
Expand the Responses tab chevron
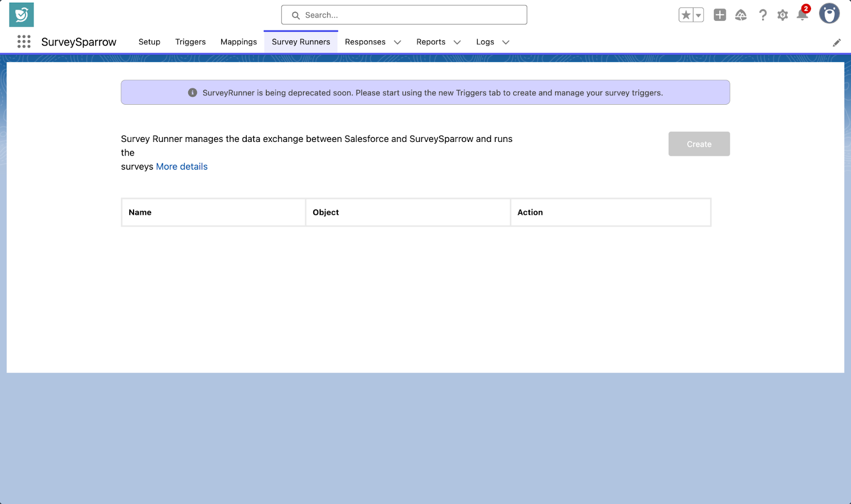click(397, 43)
